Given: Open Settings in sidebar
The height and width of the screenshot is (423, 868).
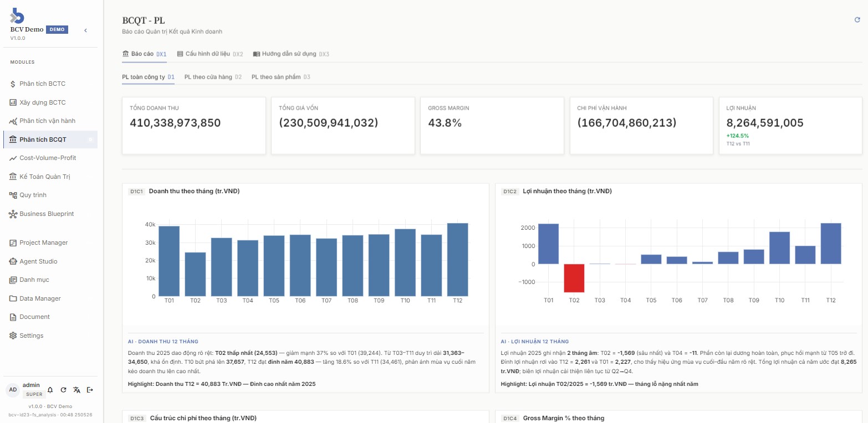Looking at the screenshot, I should [50, 336].
